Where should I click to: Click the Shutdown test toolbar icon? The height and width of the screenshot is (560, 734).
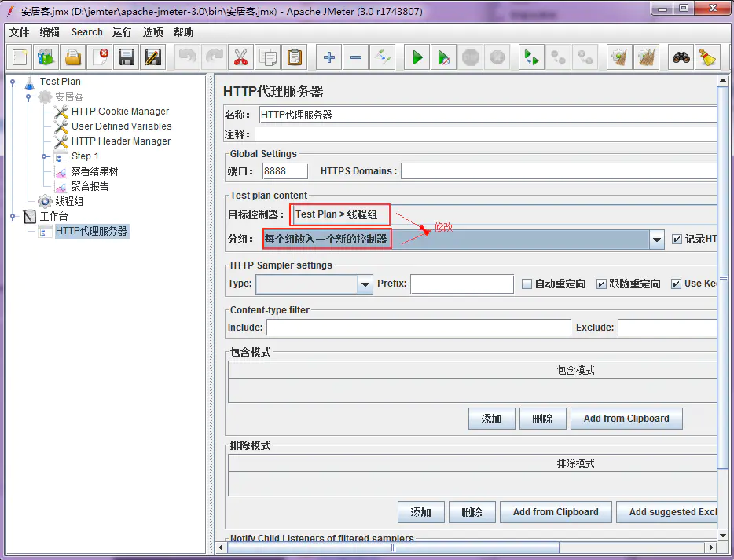pos(497,57)
